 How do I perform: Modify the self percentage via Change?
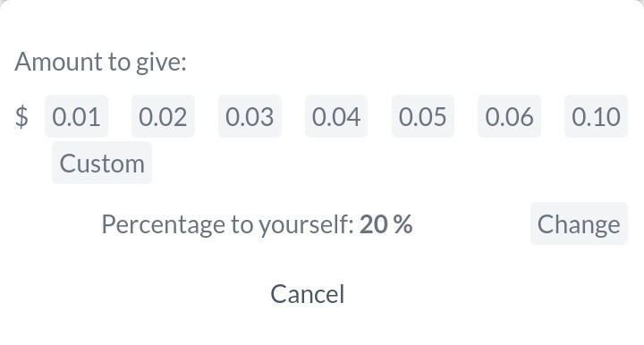[x=579, y=223]
